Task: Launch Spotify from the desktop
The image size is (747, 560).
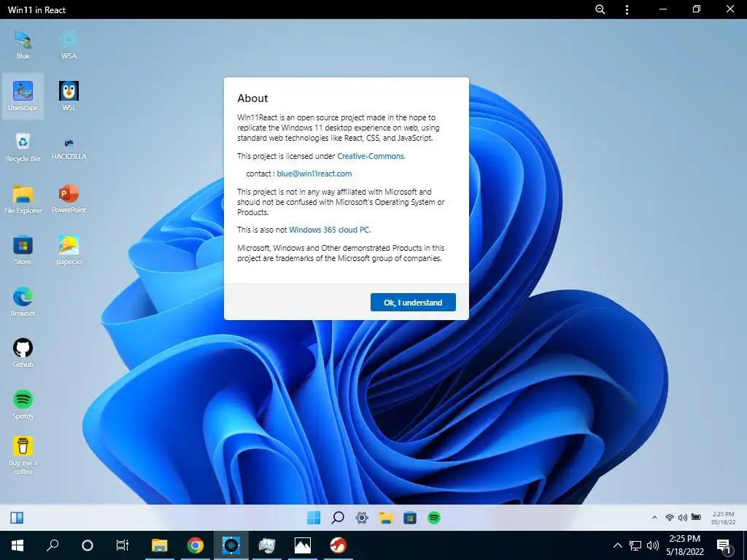Action: pyautogui.click(x=23, y=405)
